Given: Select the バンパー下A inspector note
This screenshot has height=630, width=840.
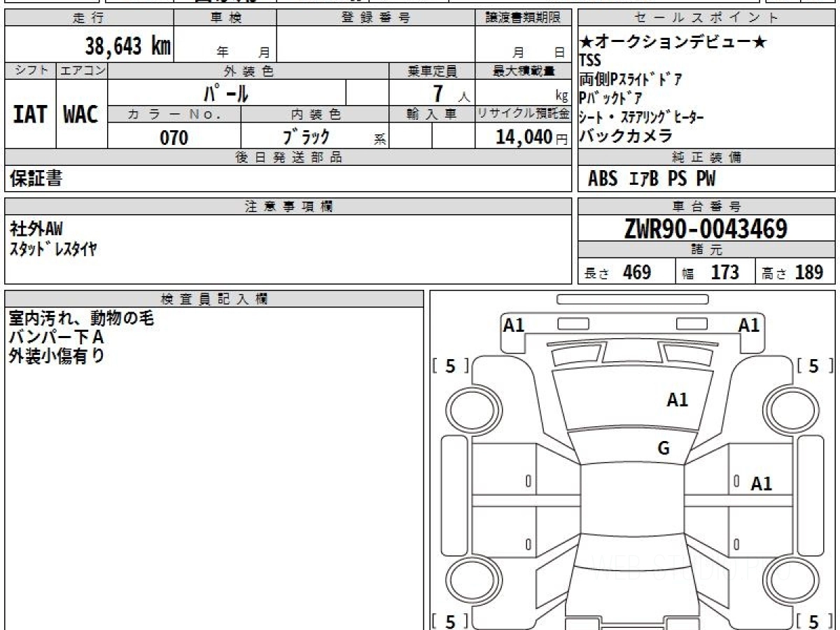Looking at the screenshot, I should coord(56,337).
